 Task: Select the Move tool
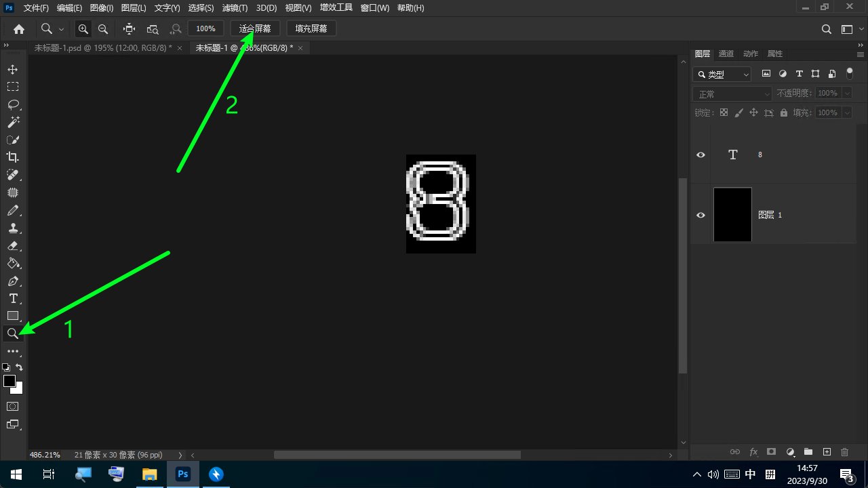[x=13, y=69]
